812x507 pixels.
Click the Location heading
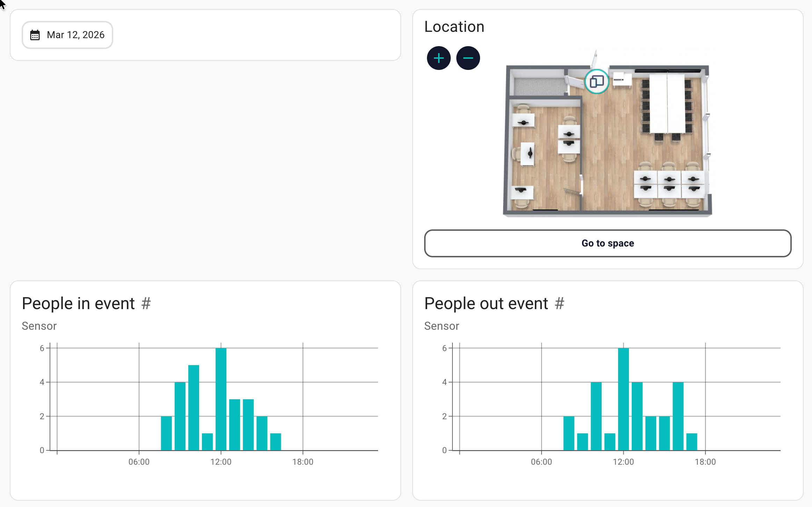pyautogui.click(x=454, y=27)
